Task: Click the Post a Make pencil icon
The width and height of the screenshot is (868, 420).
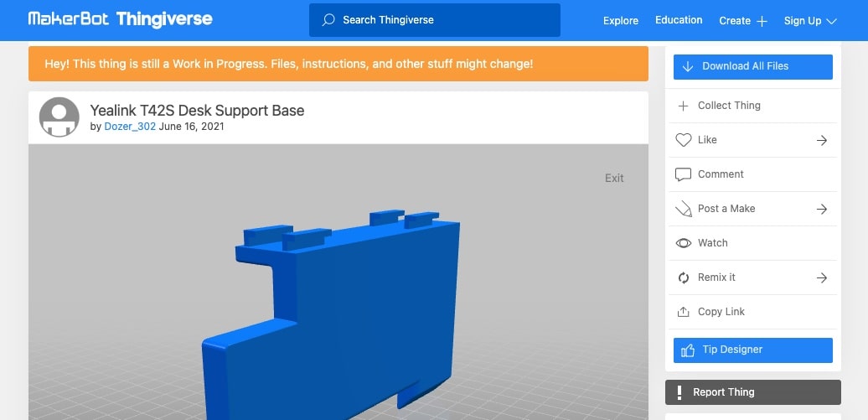Action: point(683,209)
